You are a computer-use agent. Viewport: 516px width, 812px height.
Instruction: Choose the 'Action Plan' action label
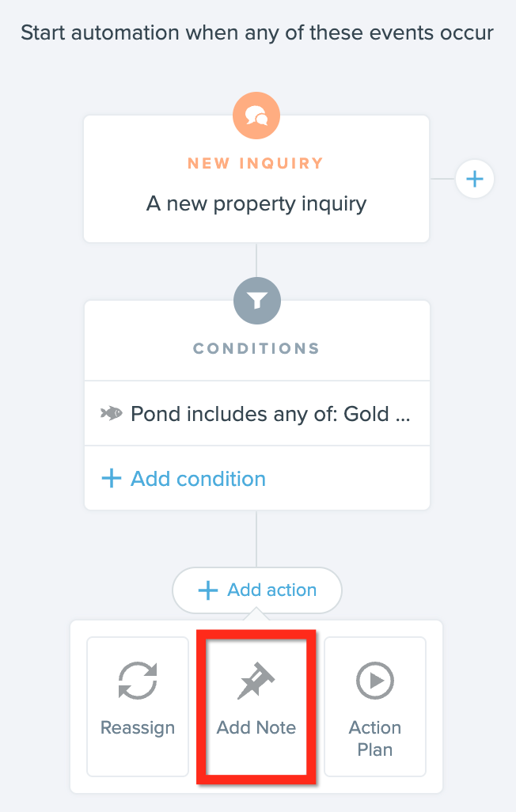(x=375, y=738)
